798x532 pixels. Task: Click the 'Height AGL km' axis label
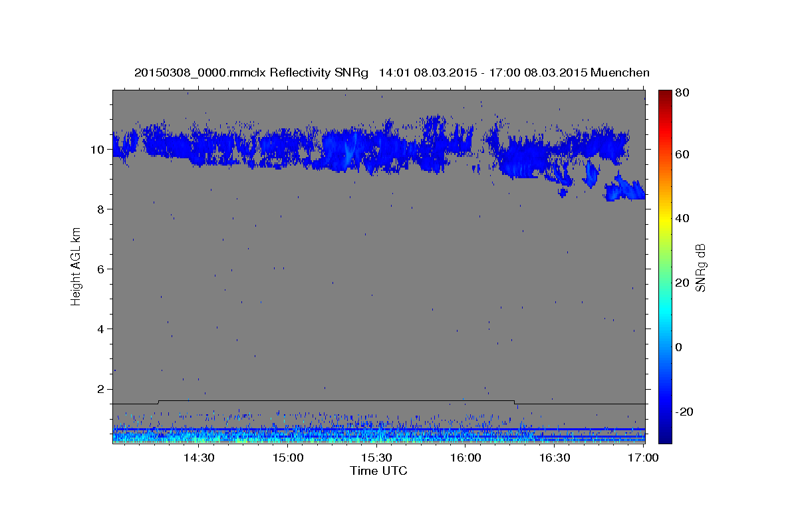(x=76, y=266)
